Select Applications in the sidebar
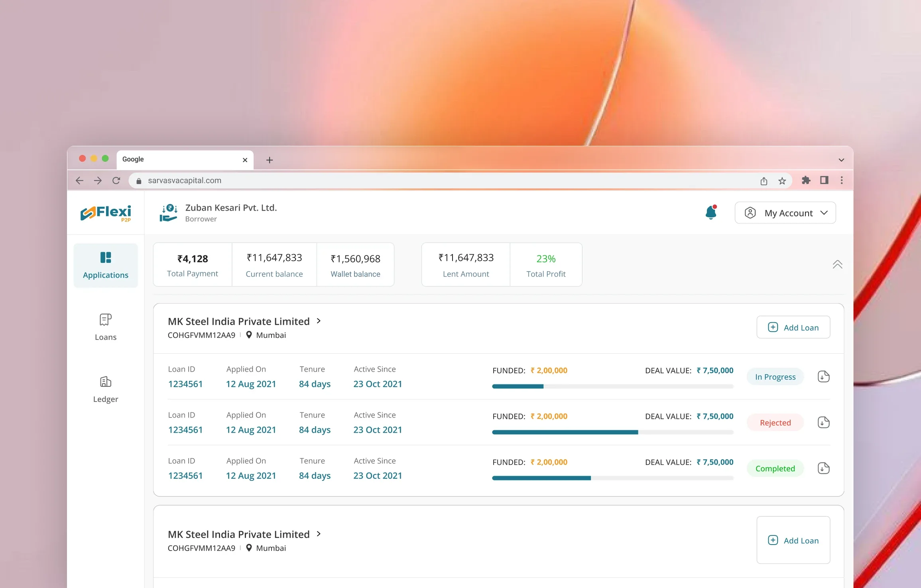 point(106,265)
